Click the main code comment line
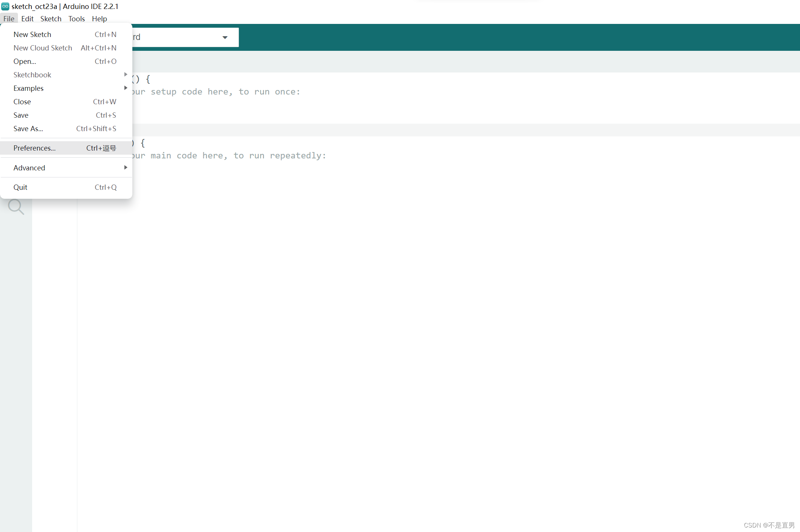 point(228,156)
